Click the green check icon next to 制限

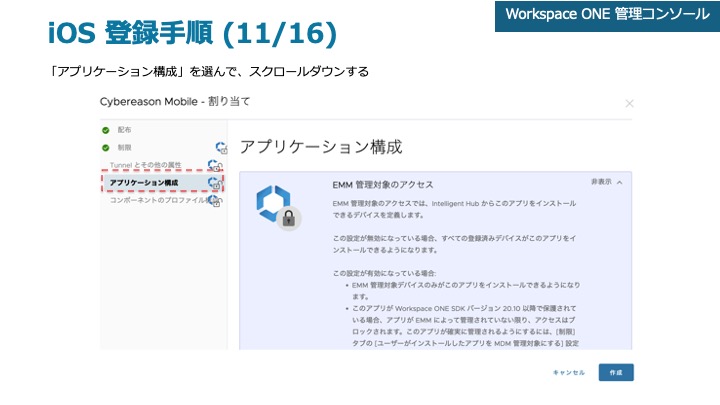pyautogui.click(x=106, y=148)
